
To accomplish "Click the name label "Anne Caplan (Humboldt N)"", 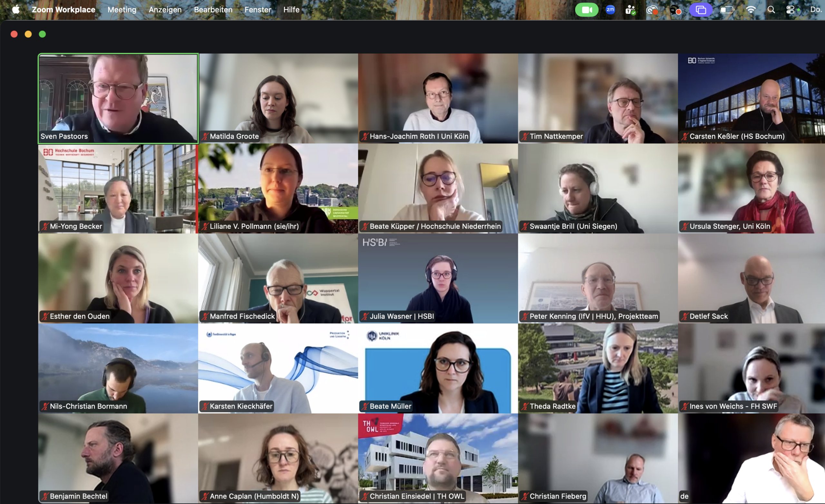I will [x=254, y=496].
